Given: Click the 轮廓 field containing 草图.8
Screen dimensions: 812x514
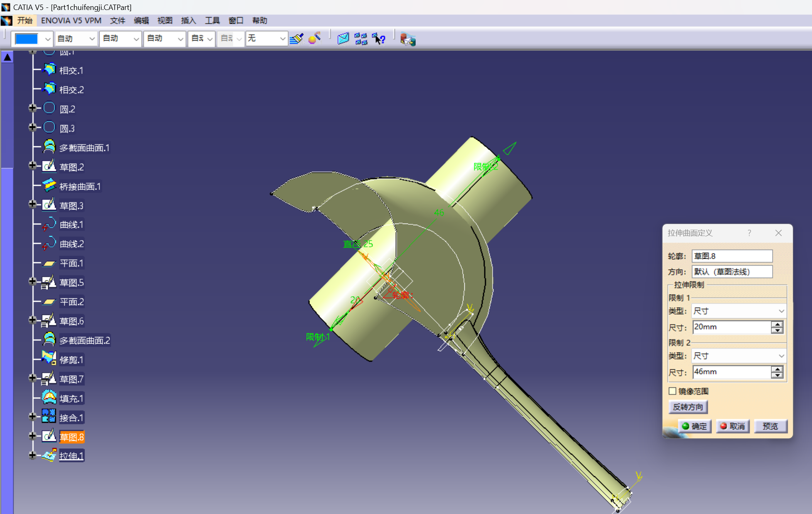Looking at the screenshot, I should tap(732, 256).
